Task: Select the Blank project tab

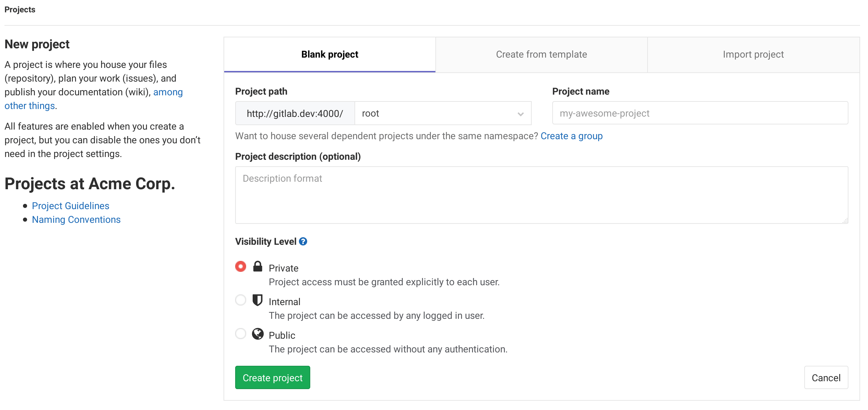Action: tap(329, 54)
